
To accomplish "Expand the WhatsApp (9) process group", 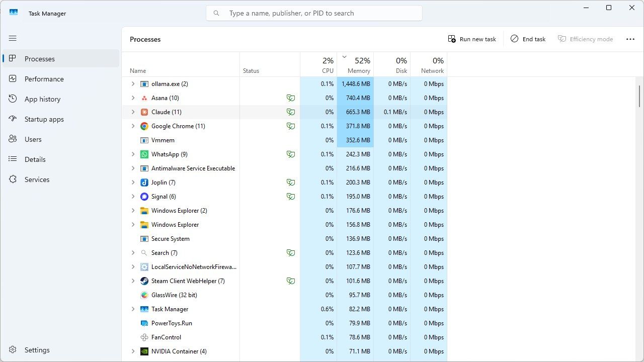I will [133, 154].
